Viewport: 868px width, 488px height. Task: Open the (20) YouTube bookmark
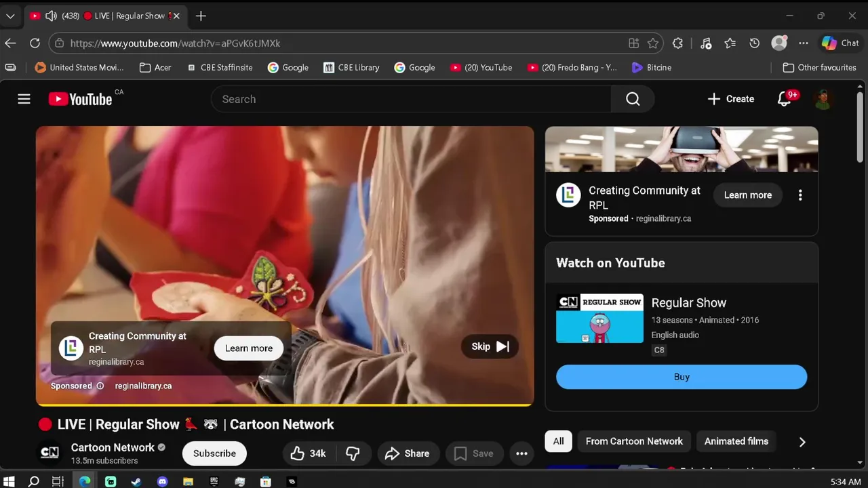(x=481, y=67)
